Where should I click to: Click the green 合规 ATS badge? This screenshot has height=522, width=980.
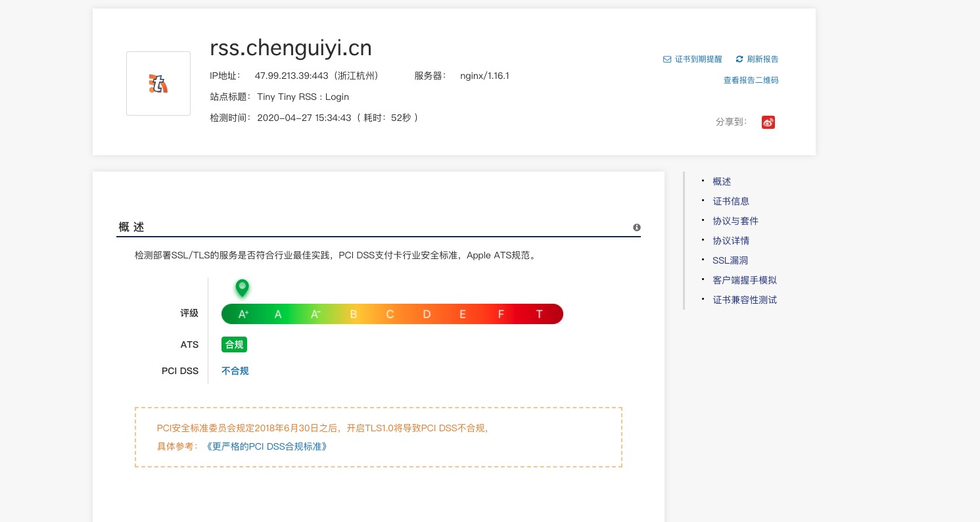point(235,344)
